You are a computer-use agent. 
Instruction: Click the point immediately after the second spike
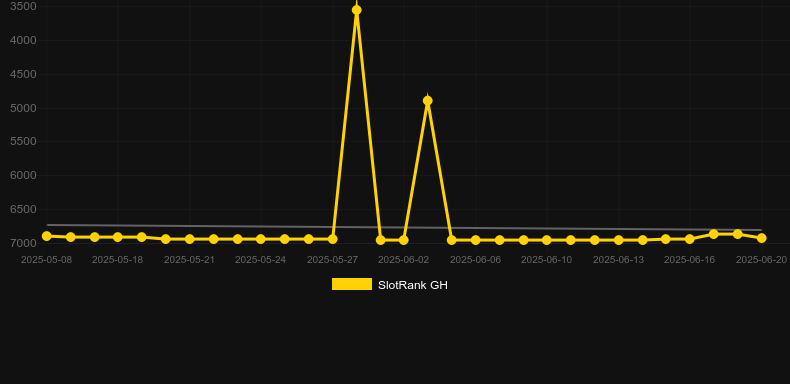coord(452,240)
